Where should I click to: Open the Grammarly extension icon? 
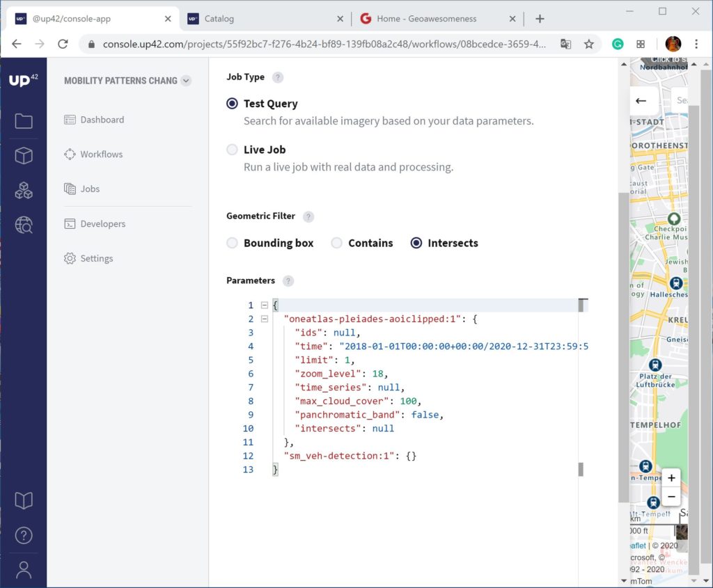pos(618,44)
